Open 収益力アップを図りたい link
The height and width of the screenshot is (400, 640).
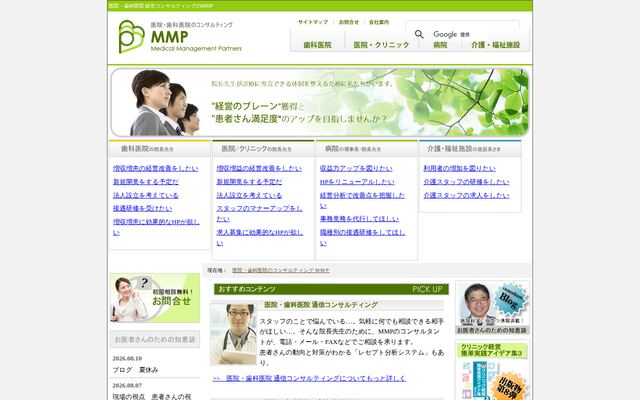click(x=356, y=168)
